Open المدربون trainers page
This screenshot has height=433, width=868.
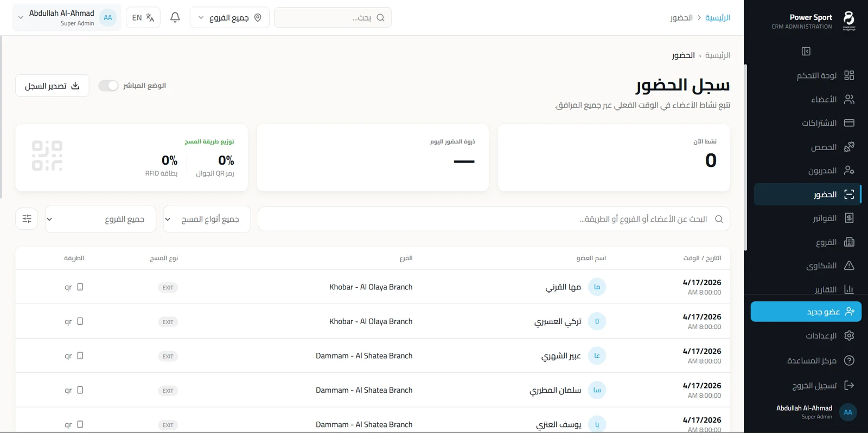pyautogui.click(x=807, y=171)
